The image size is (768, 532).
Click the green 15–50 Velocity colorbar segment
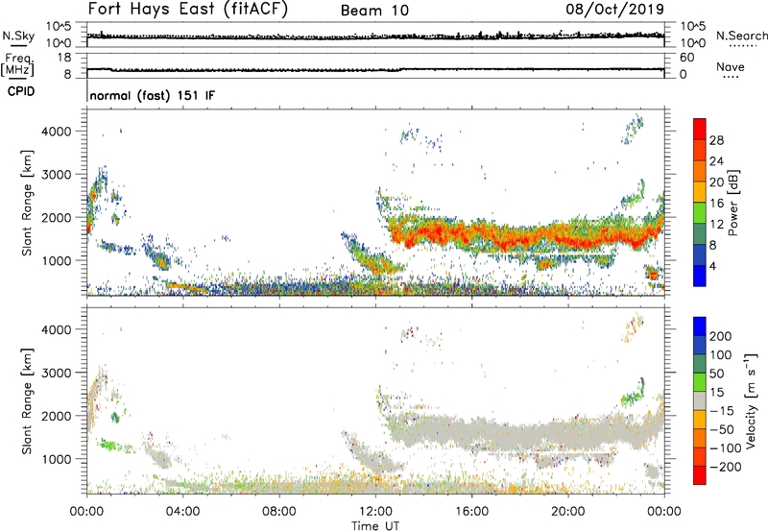(700, 382)
